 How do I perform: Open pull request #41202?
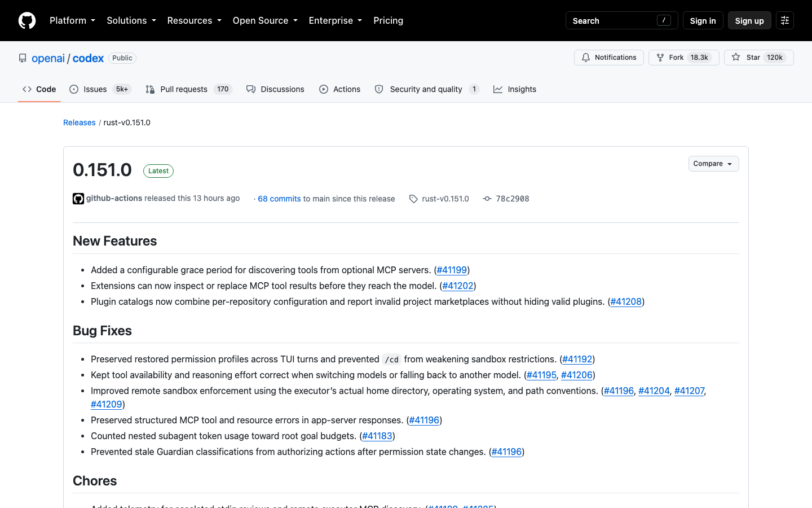tap(458, 286)
